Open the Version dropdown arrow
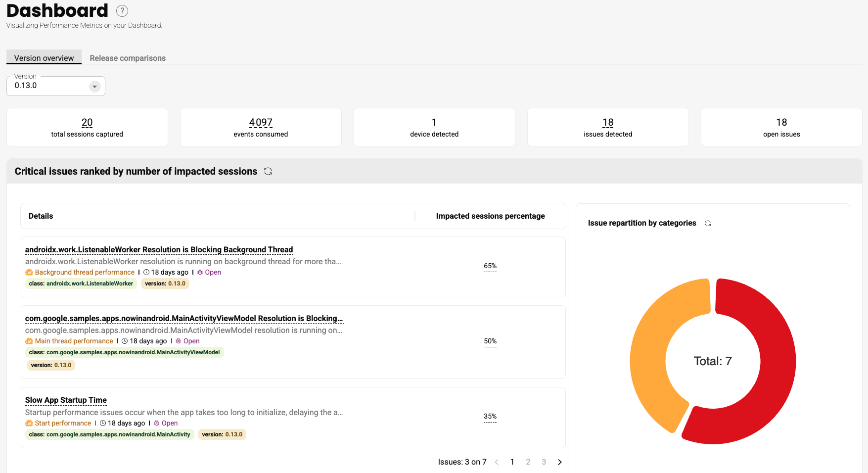This screenshot has height=473, width=868. click(x=94, y=87)
